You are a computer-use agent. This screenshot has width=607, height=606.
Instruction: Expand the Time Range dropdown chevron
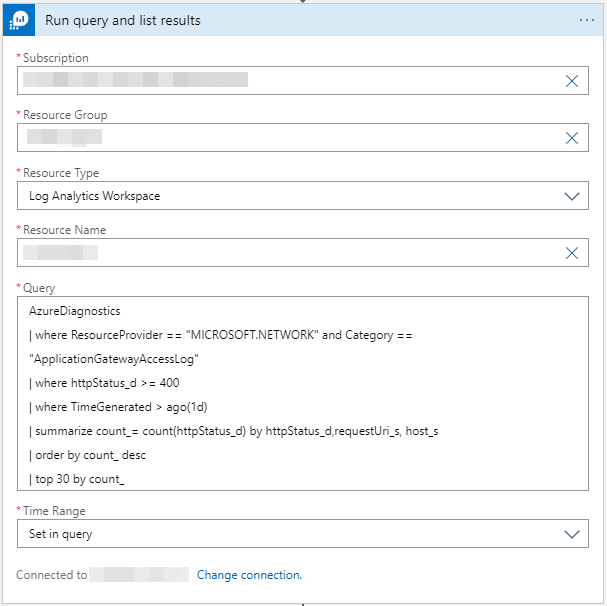tap(572, 534)
